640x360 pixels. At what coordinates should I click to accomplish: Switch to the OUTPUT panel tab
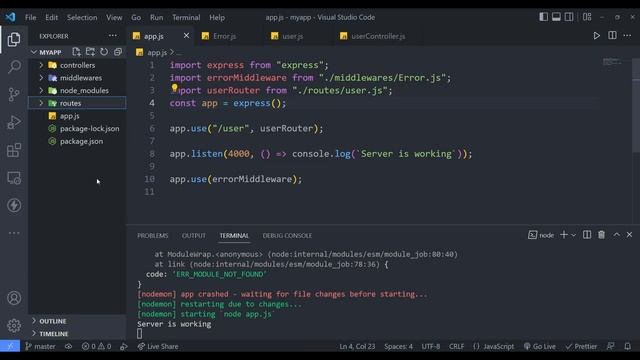(x=194, y=236)
